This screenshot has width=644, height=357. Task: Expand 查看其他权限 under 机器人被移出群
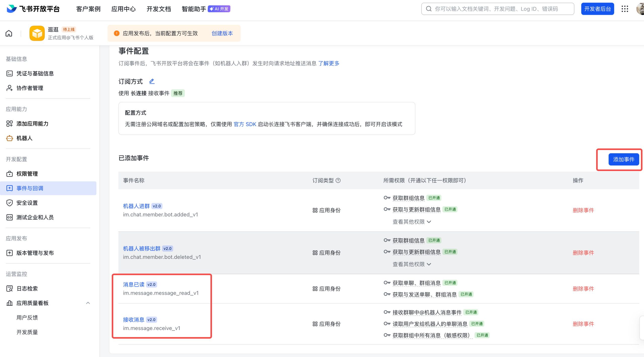tap(412, 264)
